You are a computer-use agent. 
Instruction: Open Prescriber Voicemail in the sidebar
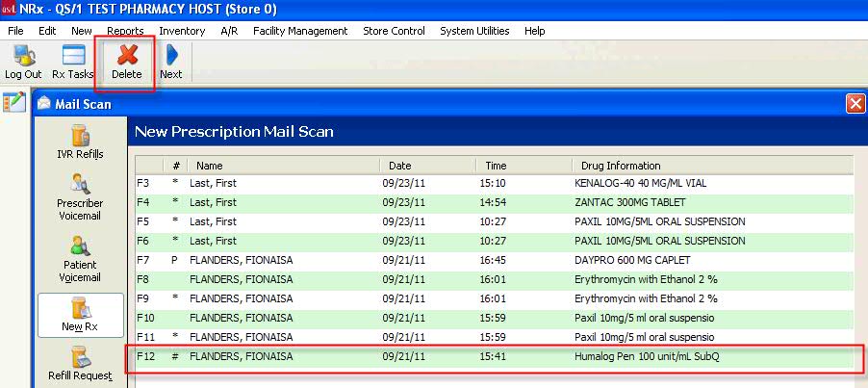coord(80,197)
